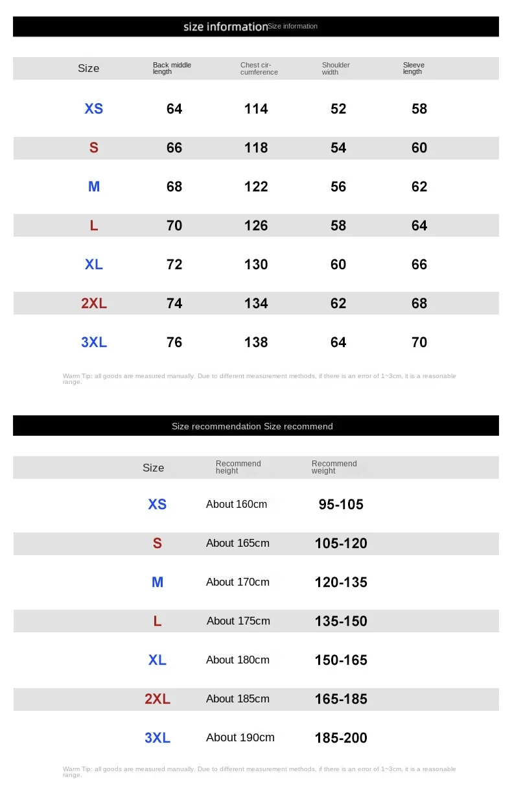Click the 2XL label in the recommendation table

click(x=157, y=699)
